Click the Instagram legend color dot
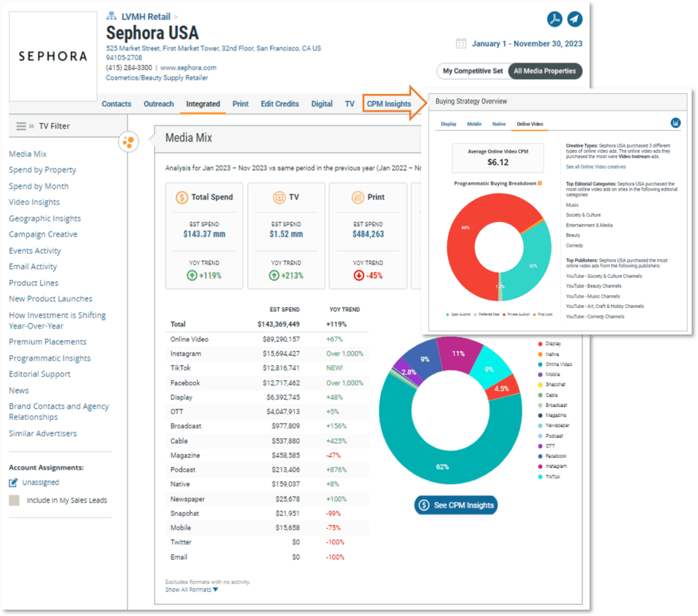Screen dimensions: 698x616 point(540,467)
